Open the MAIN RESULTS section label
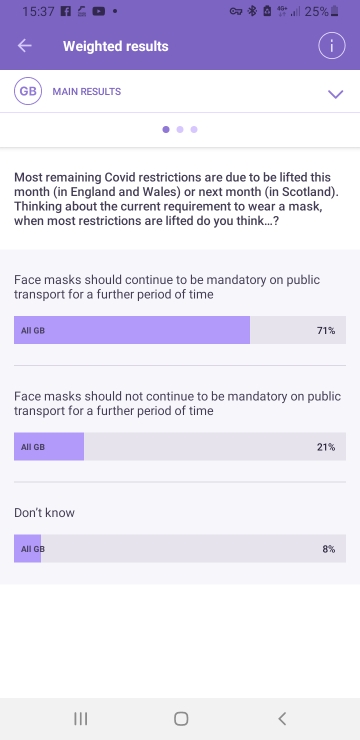The height and width of the screenshot is (740, 360). pos(86,92)
